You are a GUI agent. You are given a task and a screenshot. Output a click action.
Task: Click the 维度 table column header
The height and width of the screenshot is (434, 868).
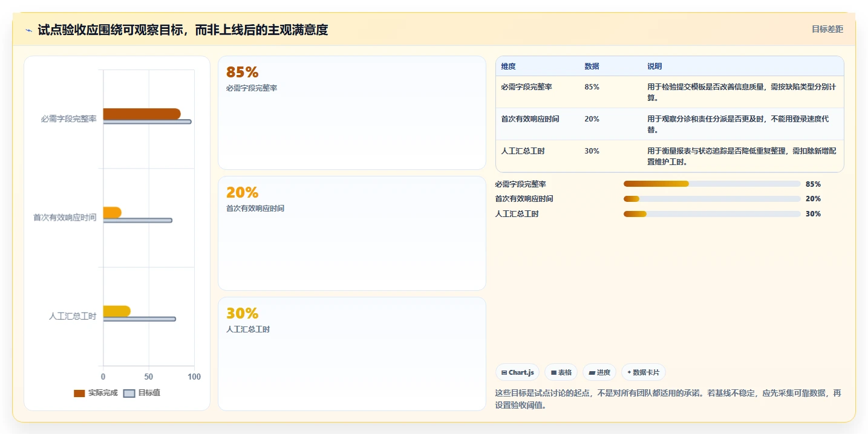click(508, 66)
